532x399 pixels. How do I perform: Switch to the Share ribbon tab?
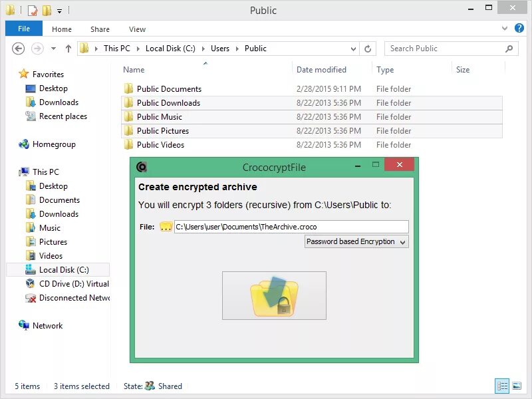point(100,29)
